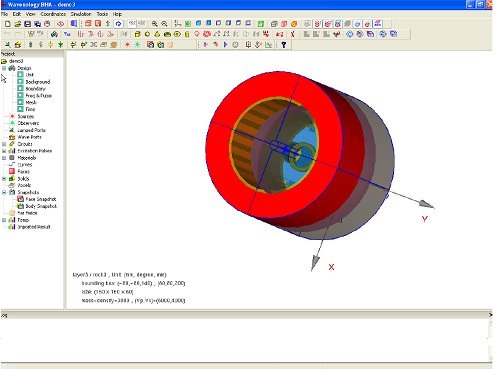Open the Coordinates menu
Viewport: 500px width, 369px height.
(53, 14)
